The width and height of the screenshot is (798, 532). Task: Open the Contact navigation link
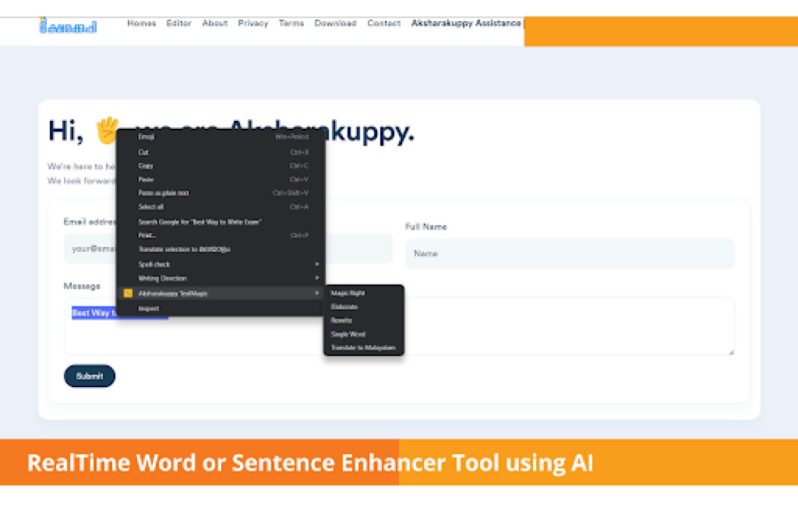[384, 23]
